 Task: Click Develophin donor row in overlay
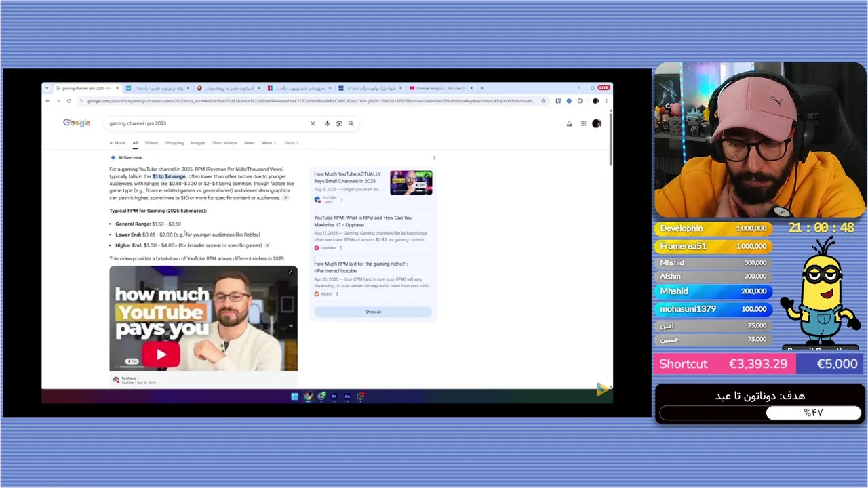[x=713, y=228]
